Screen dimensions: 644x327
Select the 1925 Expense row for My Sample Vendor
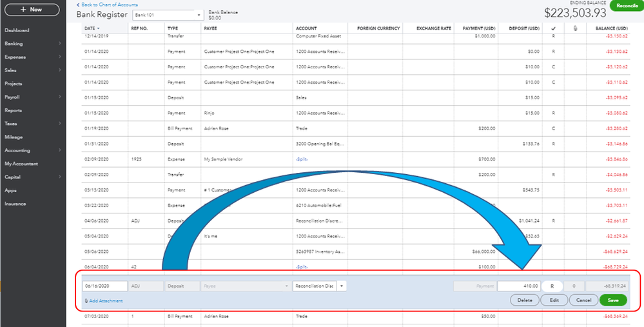click(356, 159)
